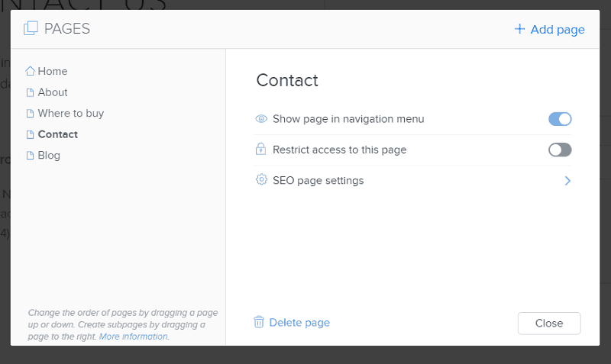Viewport: 611px width, 364px height.
Task: Click the page icon beside Where to buy
Action: [30, 113]
